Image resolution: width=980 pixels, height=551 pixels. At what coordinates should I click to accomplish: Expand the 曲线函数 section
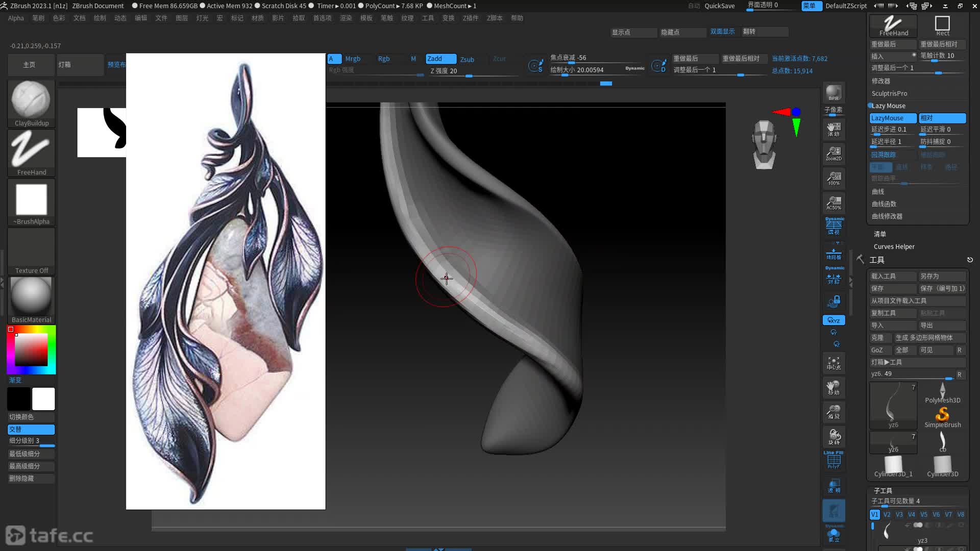pos(884,204)
